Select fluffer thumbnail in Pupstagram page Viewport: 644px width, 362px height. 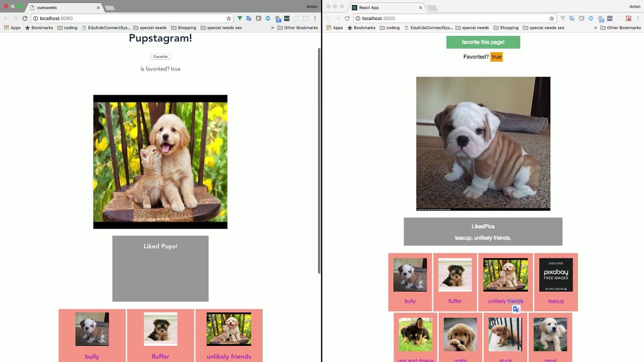coord(160,329)
